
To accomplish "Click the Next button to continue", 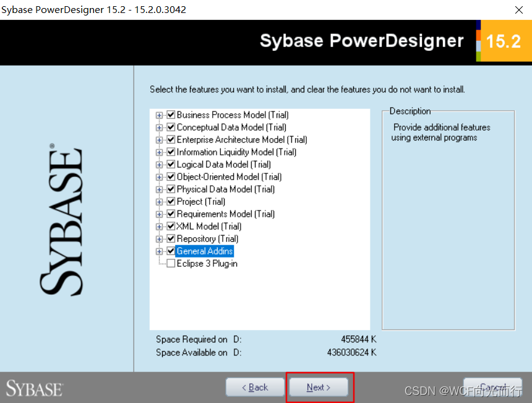I will coord(319,386).
